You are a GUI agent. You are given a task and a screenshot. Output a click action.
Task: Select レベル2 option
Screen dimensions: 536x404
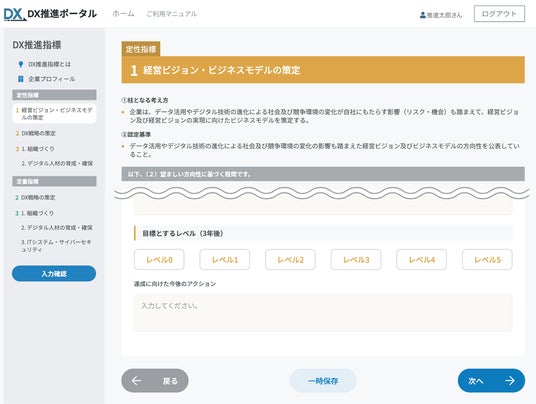[x=290, y=260]
